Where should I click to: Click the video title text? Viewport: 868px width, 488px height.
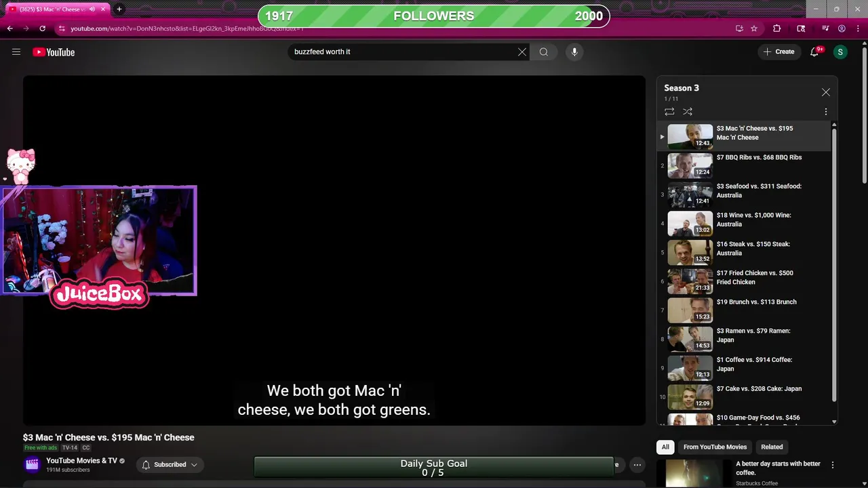(x=108, y=437)
